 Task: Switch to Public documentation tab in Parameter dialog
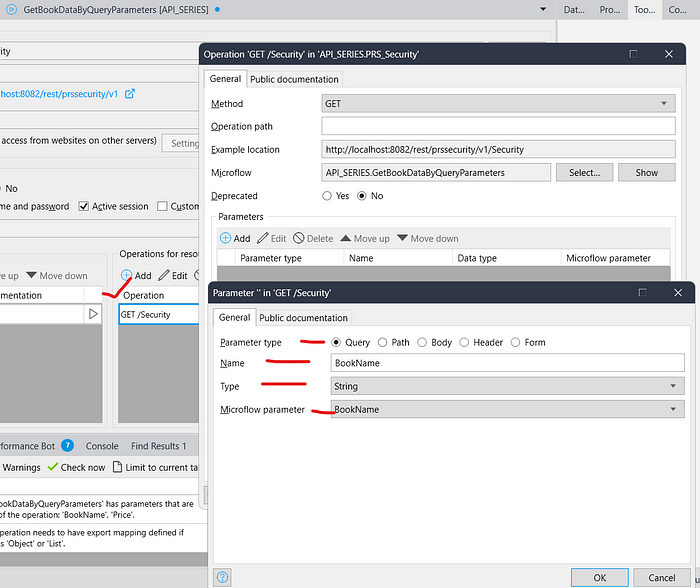tap(303, 317)
